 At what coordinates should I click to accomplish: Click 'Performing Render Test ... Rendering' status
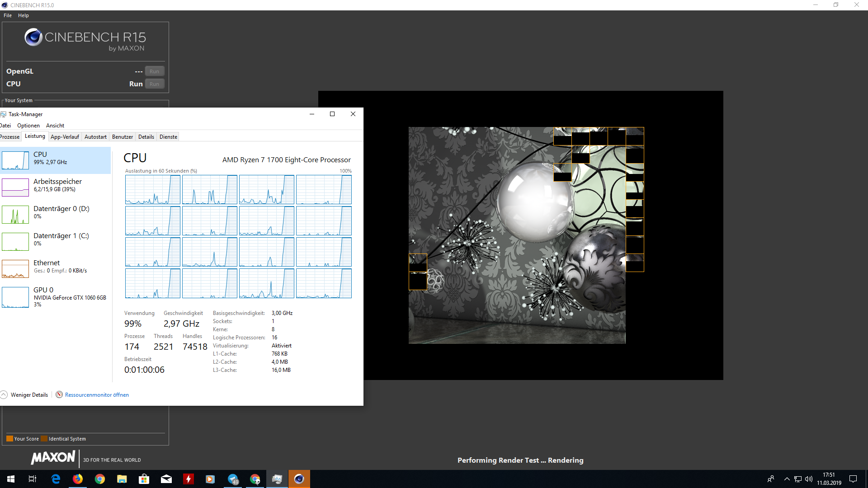[520, 460]
